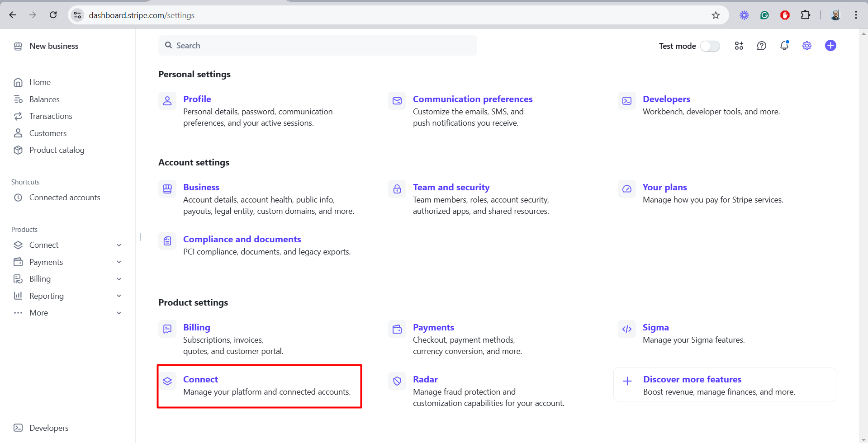Click the Compliance and documents icon

coord(167,241)
